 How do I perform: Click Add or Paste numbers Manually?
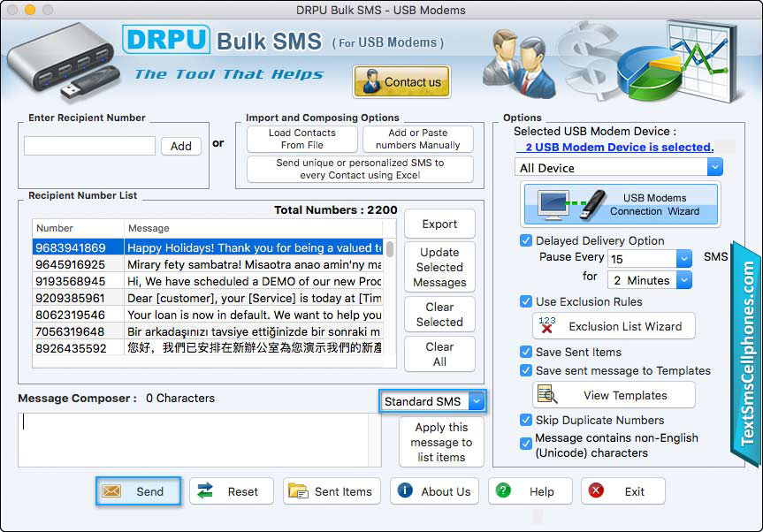(x=418, y=139)
